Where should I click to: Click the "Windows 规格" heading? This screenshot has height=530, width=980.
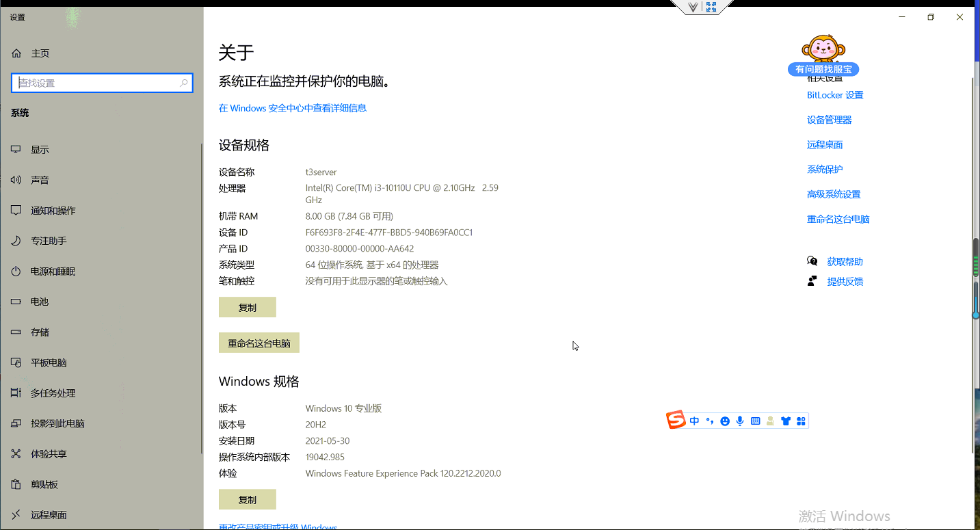[259, 382]
